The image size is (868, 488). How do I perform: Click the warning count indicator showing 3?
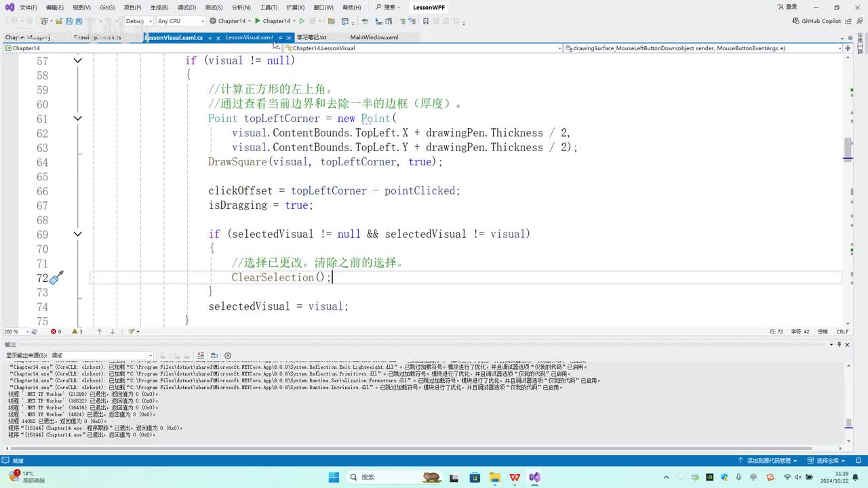click(x=77, y=331)
